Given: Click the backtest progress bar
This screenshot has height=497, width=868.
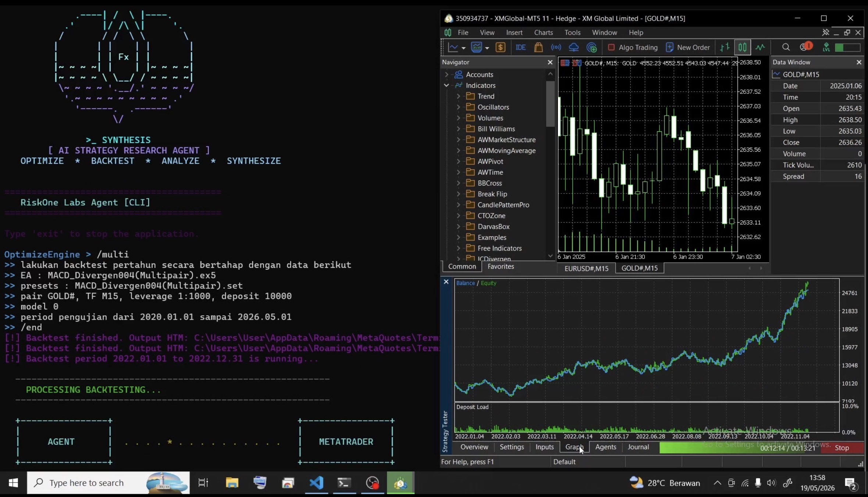Looking at the screenshot, I should (x=740, y=448).
